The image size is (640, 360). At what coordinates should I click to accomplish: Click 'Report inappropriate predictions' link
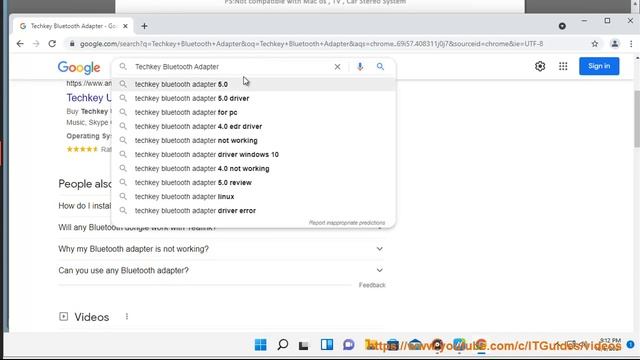click(347, 223)
